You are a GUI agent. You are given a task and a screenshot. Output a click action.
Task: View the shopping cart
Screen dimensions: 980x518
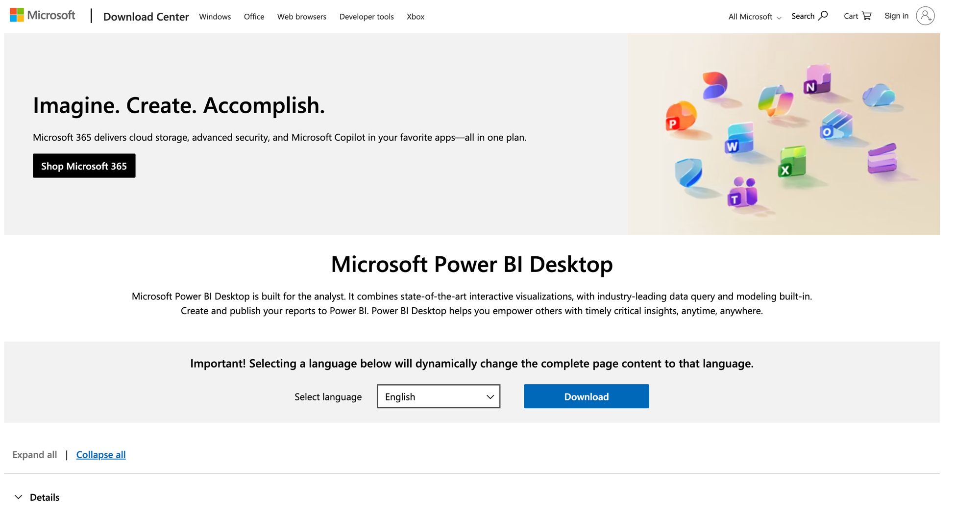(x=857, y=16)
